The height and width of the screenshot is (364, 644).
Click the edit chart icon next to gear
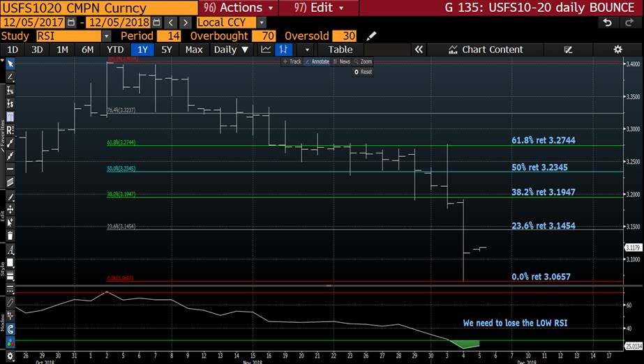(569, 50)
